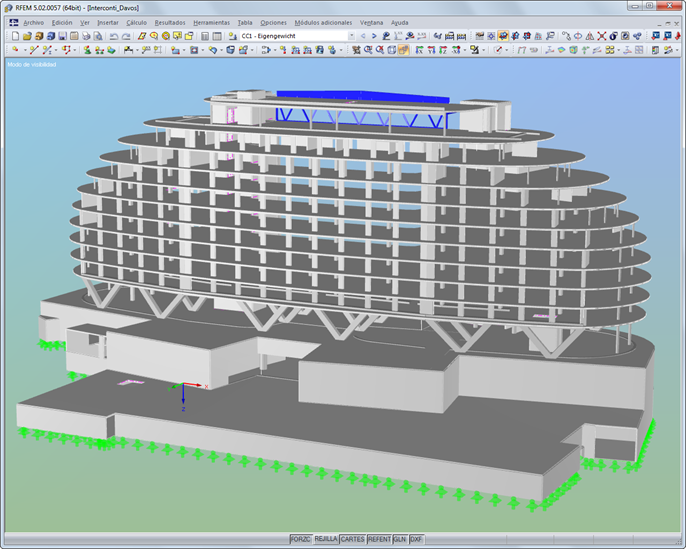Toggle DXF in status bar

click(416, 539)
